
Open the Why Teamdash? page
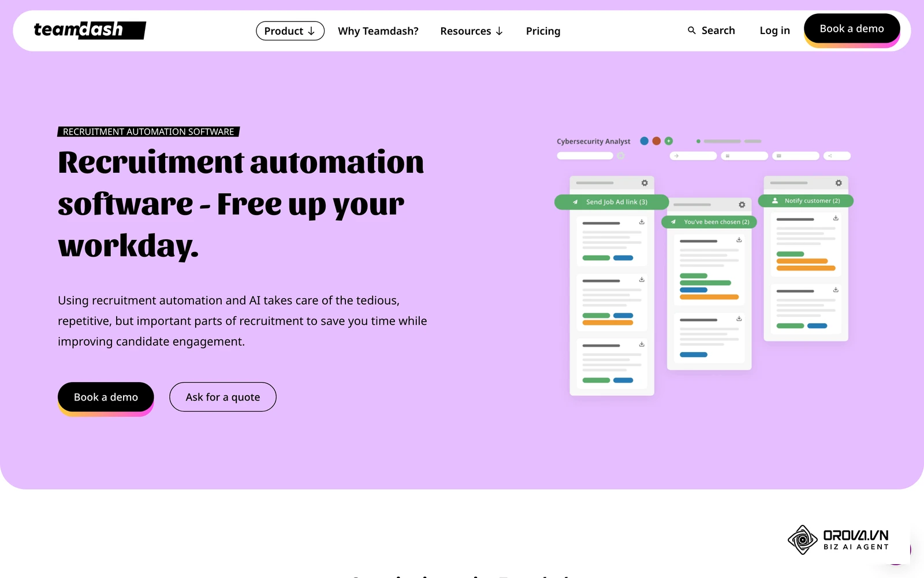point(378,31)
